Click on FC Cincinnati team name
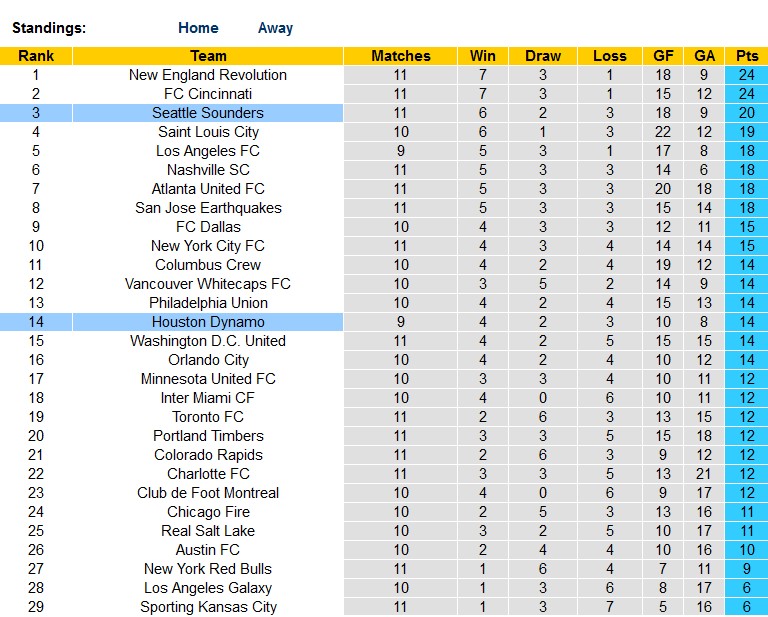Screen dimensions: 768x617 208,94
